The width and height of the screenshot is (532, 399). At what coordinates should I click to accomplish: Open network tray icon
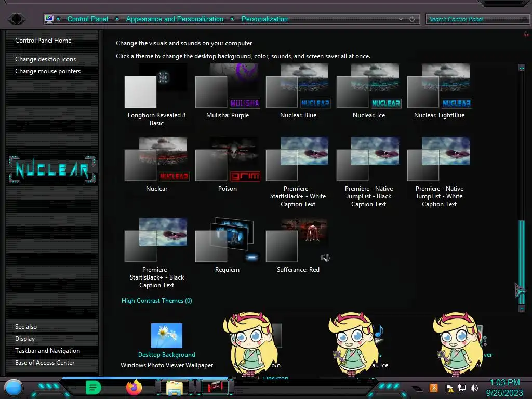462,388
